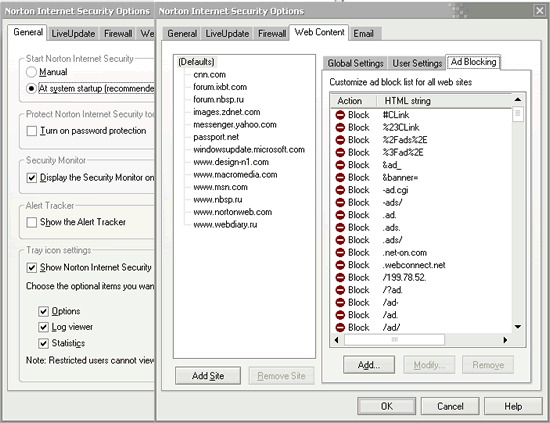550x423 pixels.
Task: Click block icon beside /ad- entry
Action: coord(340,302)
